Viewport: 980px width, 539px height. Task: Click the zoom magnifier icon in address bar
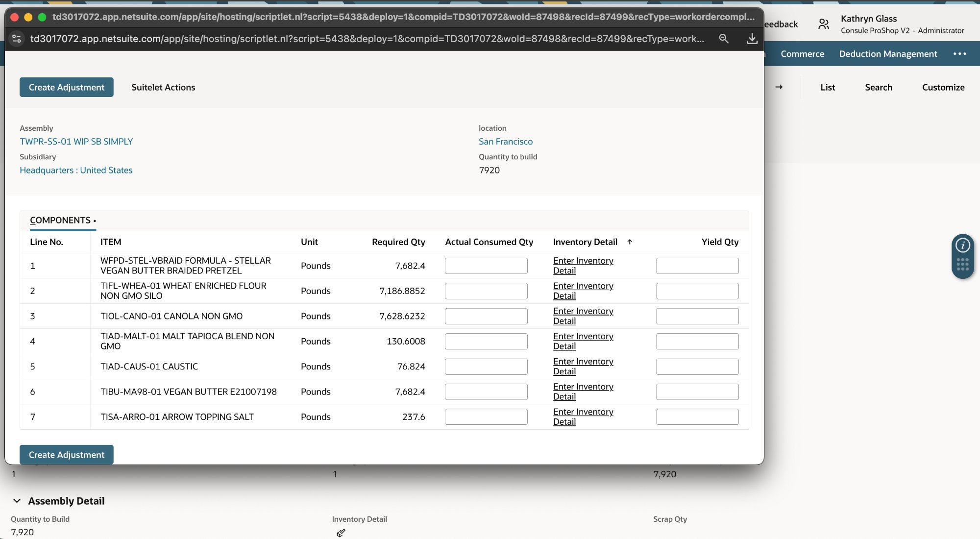click(x=723, y=39)
